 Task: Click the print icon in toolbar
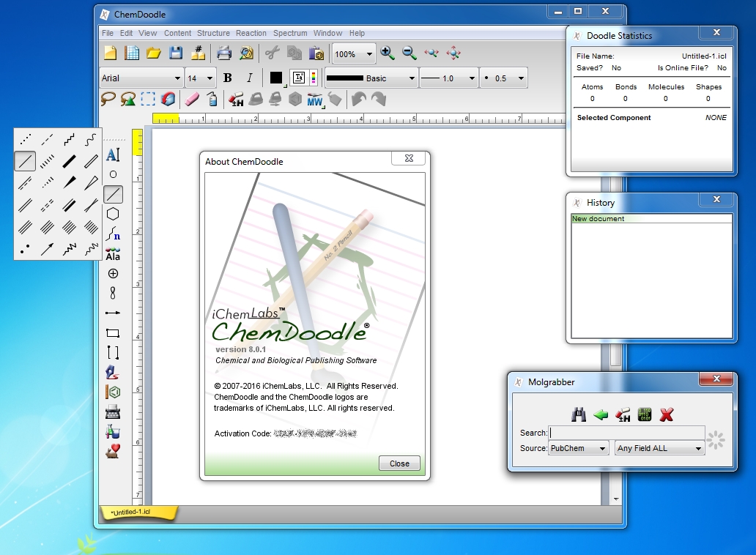223,53
